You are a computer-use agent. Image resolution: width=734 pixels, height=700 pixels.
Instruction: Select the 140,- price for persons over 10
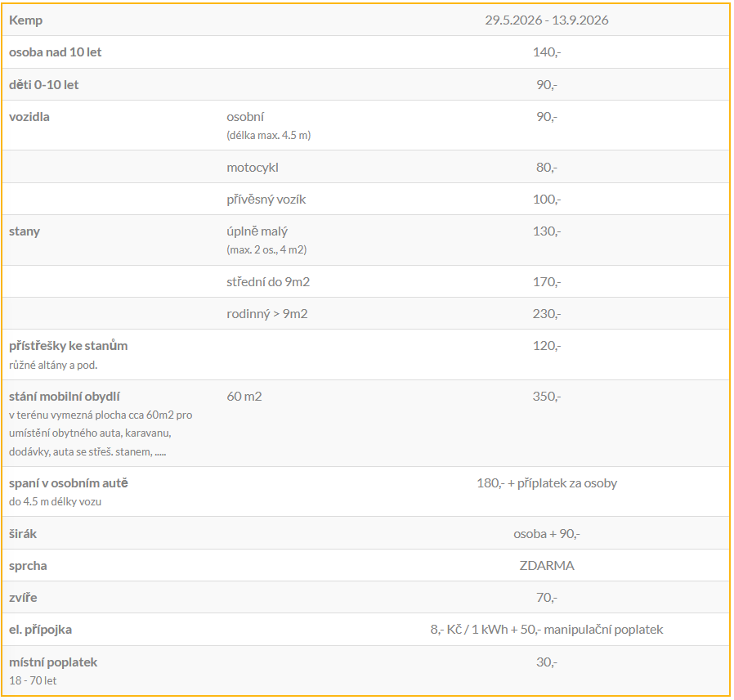(546, 52)
